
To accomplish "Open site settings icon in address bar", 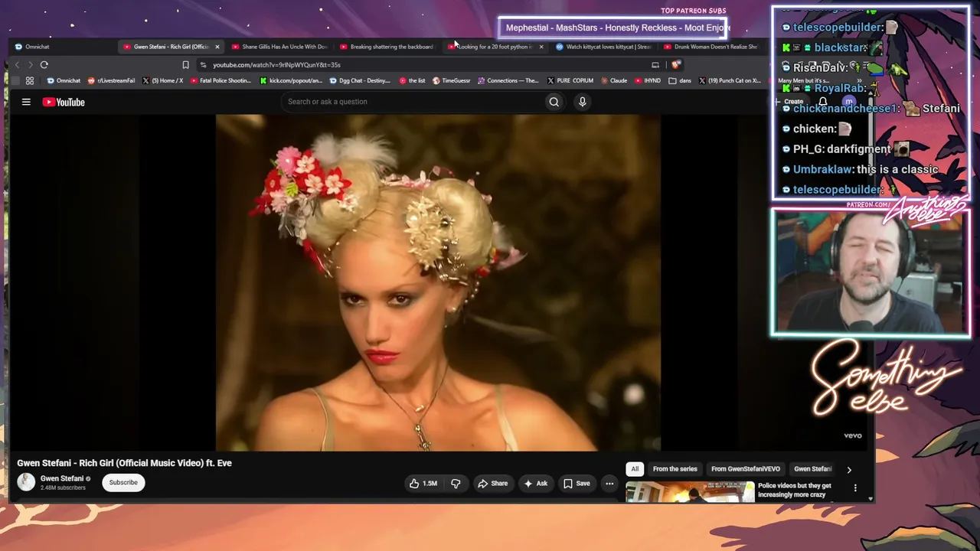I will click(203, 65).
